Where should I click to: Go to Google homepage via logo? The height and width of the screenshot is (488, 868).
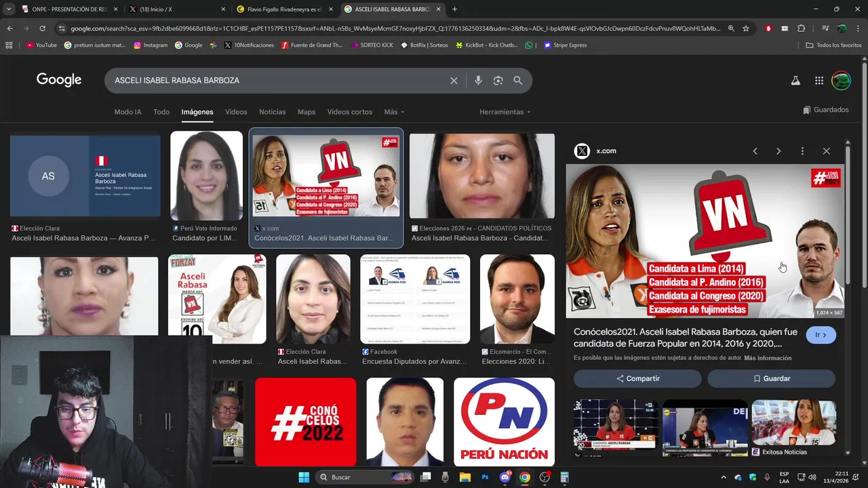click(x=59, y=80)
